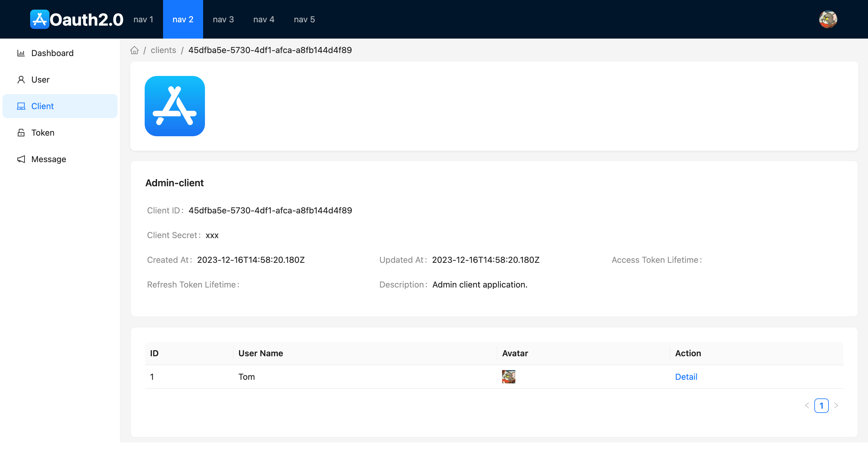868x475 pixels.
Task: Select page 1 in pagination
Action: (821, 405)
